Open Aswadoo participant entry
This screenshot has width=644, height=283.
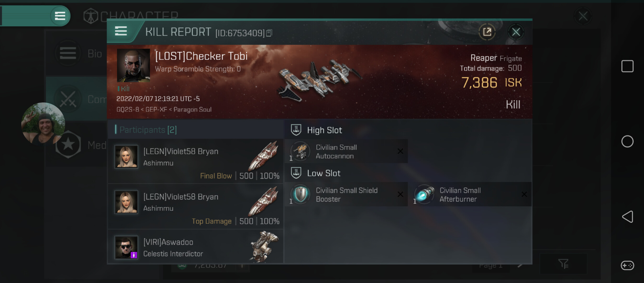[x=196, y=247]
